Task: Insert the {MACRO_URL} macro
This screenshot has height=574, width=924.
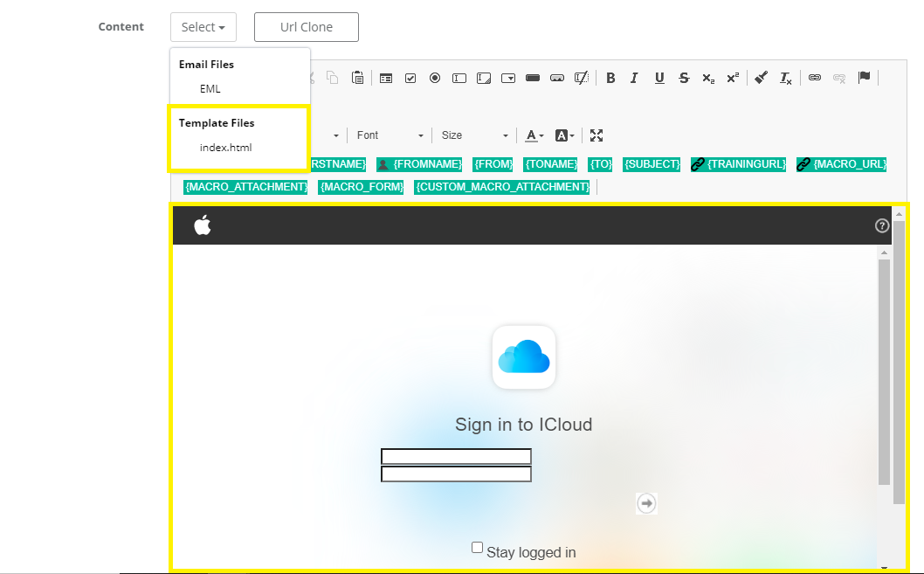Action: click(x=842, y=164)
